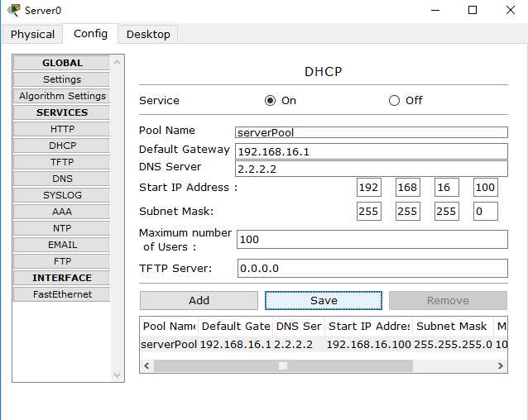The width and height of the screenshot is (528, 420).
Task: Open the SYSLOG service configuration
Action: (x=62, y=195)
